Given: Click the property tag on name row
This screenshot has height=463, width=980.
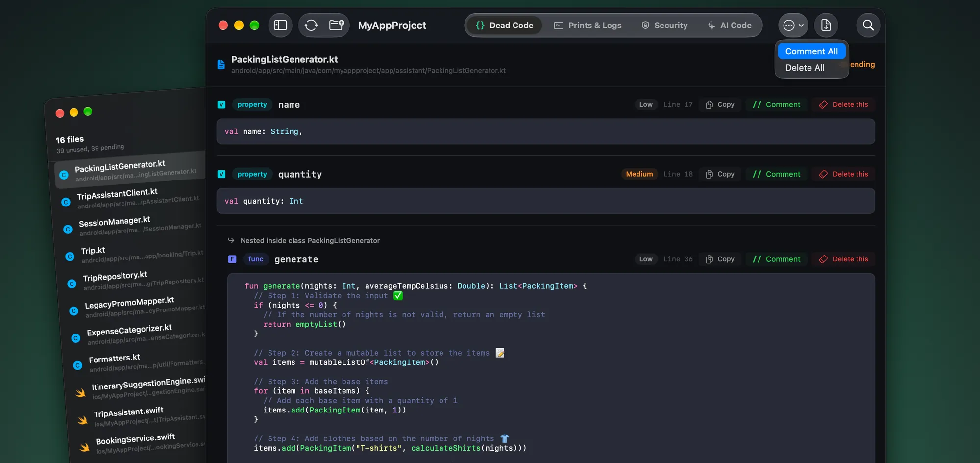Looking at the screenshot, I should [x=252, y=104].
